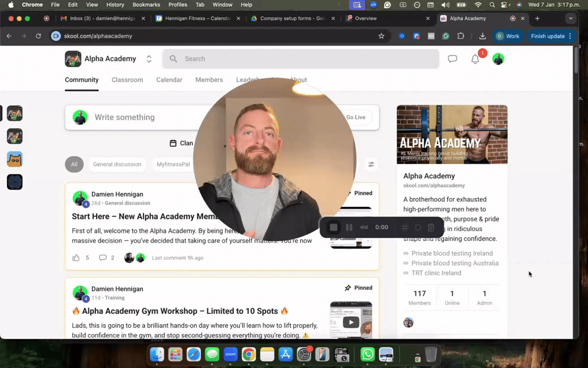Viewport: 588px width, 368px height.
Task: Click the Alpha Academy banner image
Action: coord(452,135)
